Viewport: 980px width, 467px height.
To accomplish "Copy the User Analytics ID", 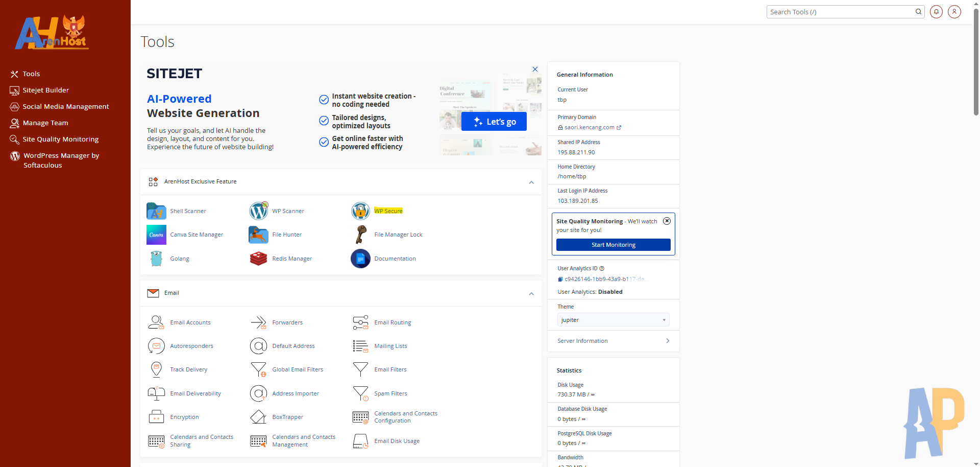I will pyautogui.click(x=560, y=279).
